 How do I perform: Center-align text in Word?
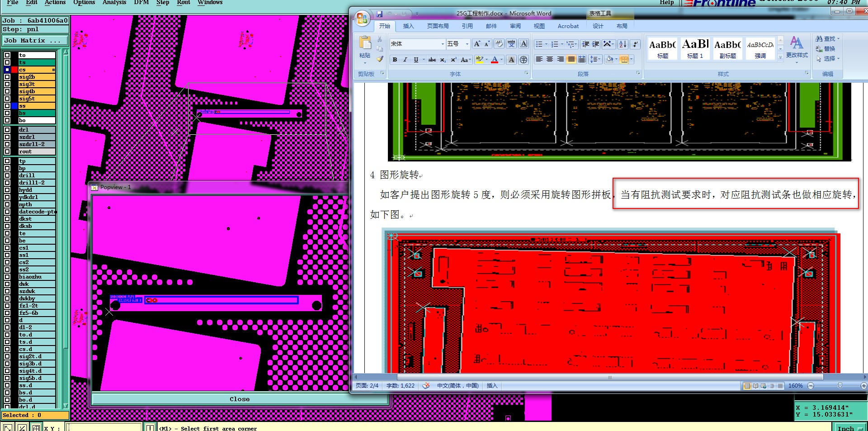click(550, 59)
